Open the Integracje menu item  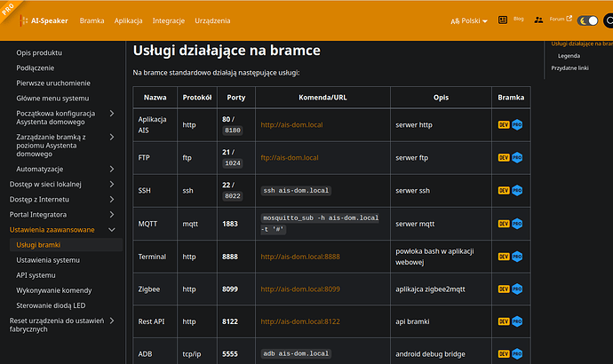coord(168,20)
